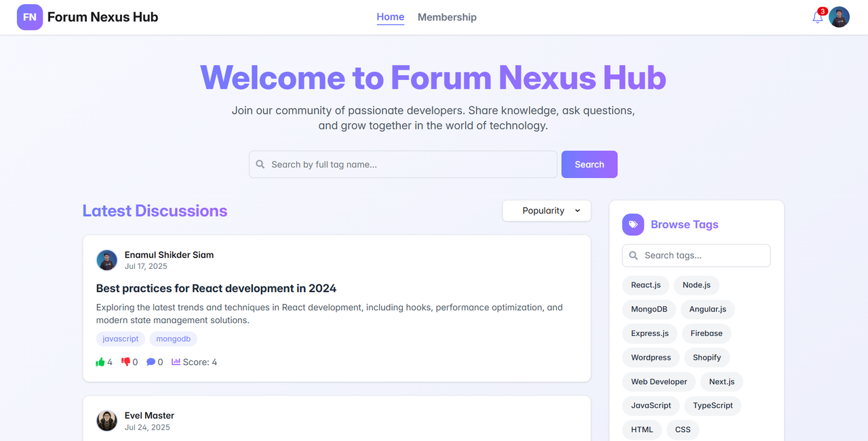Select the MongoDB browse tag
This screenshot has height=441, width=868.
tap(649, 310)
